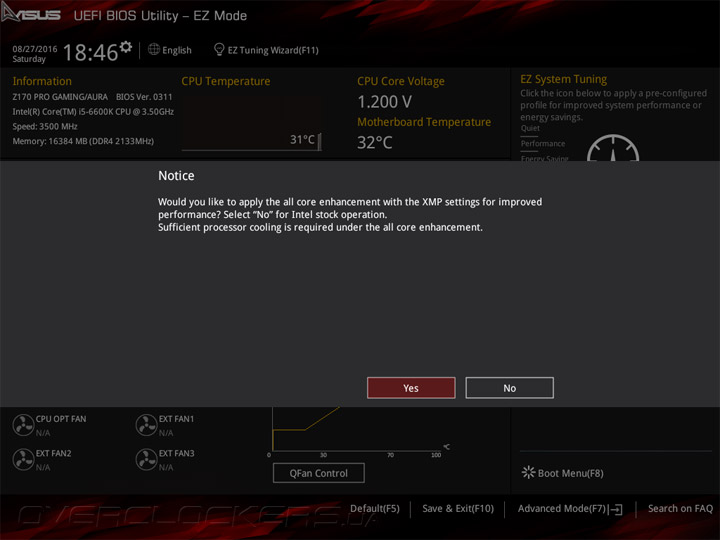Select the Quiet tuning profile

(530, 128)
